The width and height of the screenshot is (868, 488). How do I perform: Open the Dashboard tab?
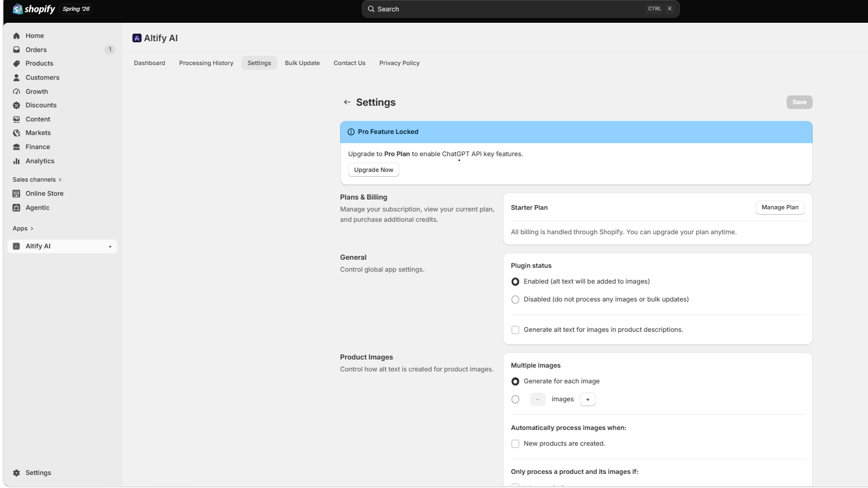(150, 63)
